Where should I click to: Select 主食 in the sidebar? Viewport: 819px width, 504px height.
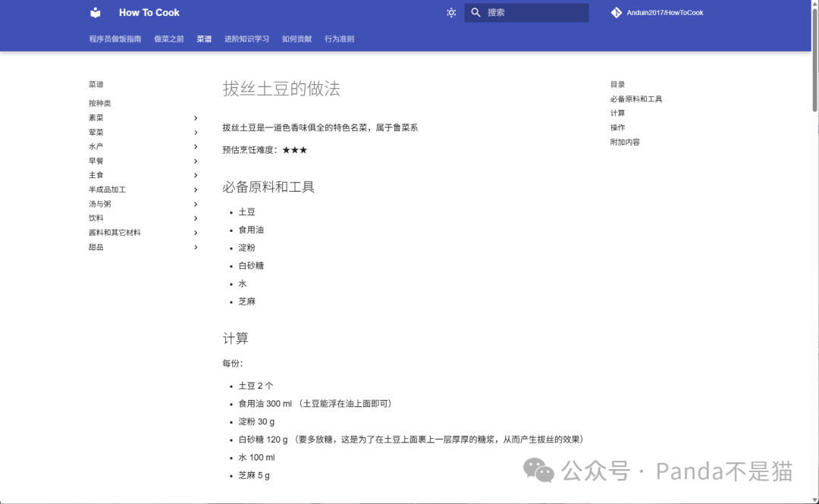pos(96,175)
